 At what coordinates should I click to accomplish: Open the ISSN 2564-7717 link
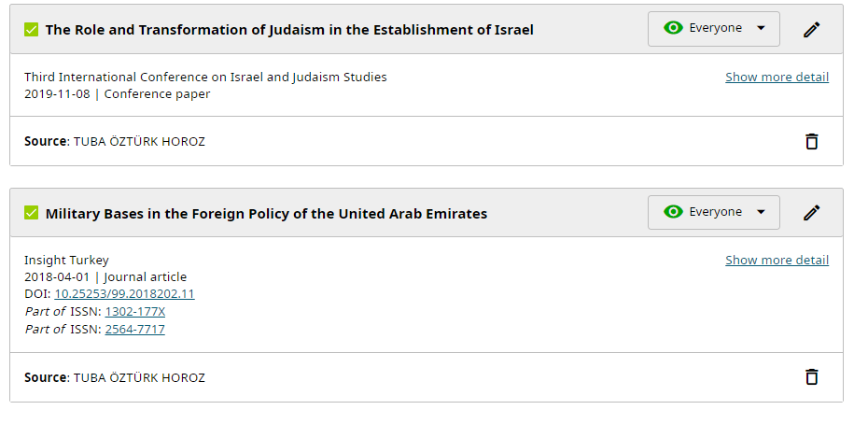[134, 329]
